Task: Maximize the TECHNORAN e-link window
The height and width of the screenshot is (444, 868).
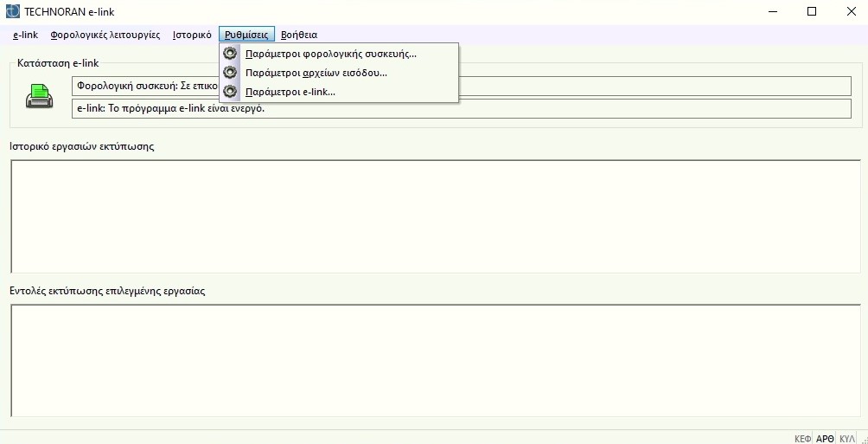Action: [x=812, y=11]
